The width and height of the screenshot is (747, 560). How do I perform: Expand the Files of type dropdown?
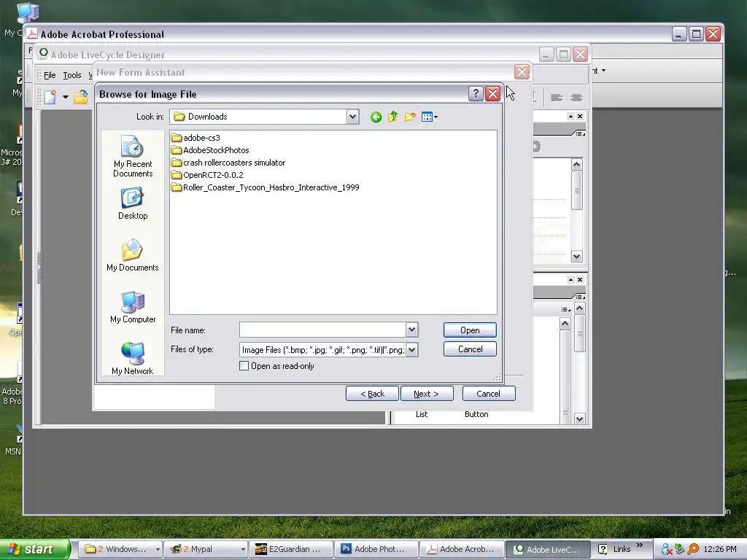pos(411,350)
